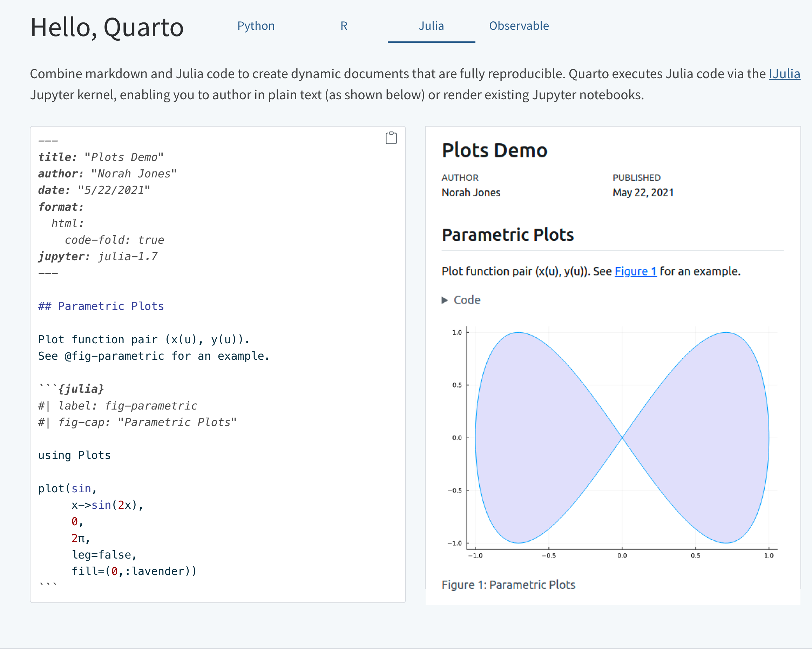Switch to the Python tab
This screenshot has width=812, height=662.
pos(256,26)
